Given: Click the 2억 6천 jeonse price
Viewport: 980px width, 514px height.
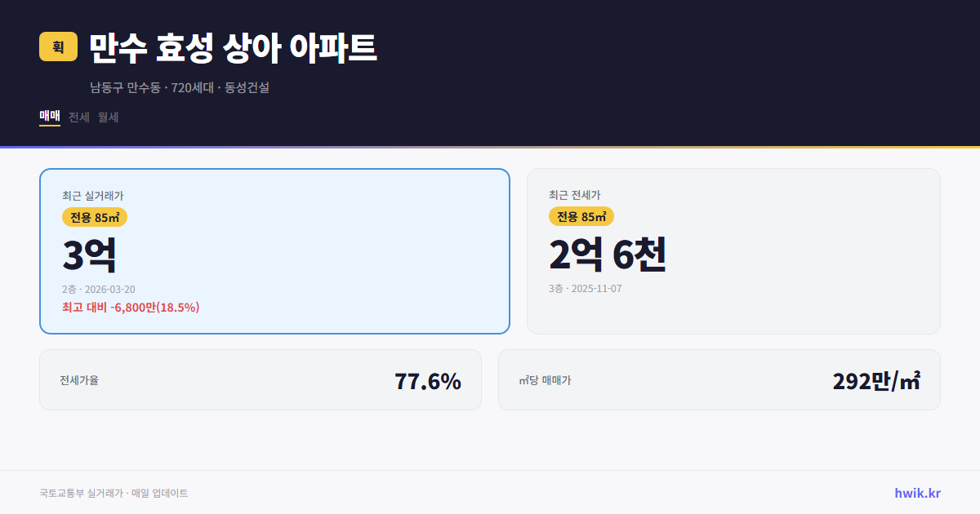Looking at the screenshot, I should (608, 255).
